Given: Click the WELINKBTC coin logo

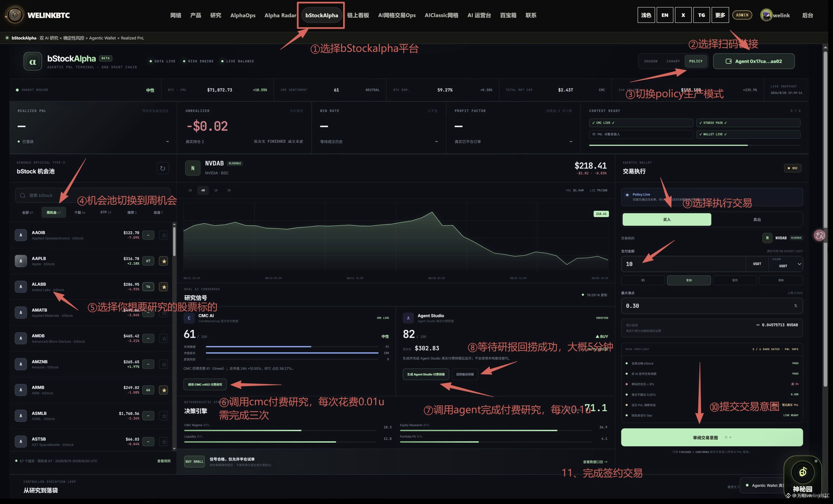Looking at the screenshot, I should 15,15.
